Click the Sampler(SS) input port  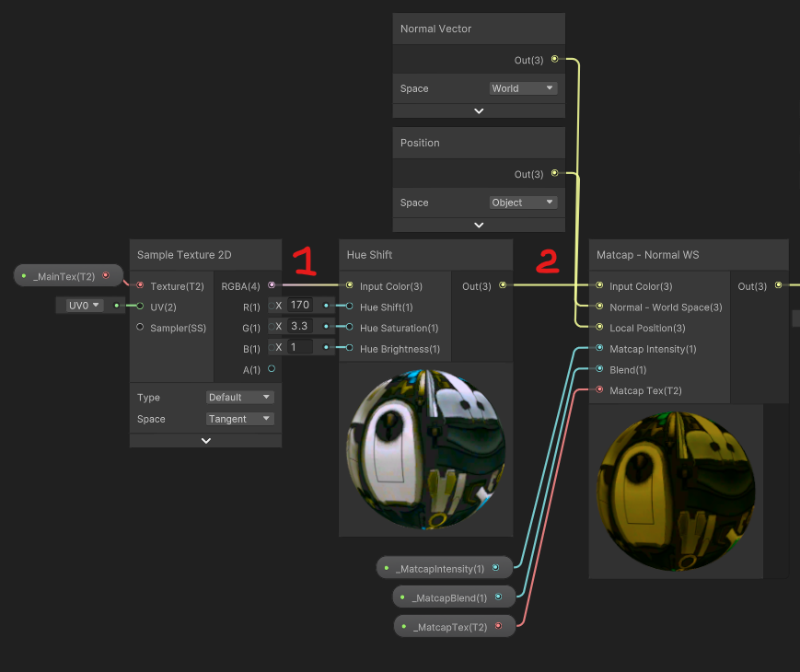(140, 327)
